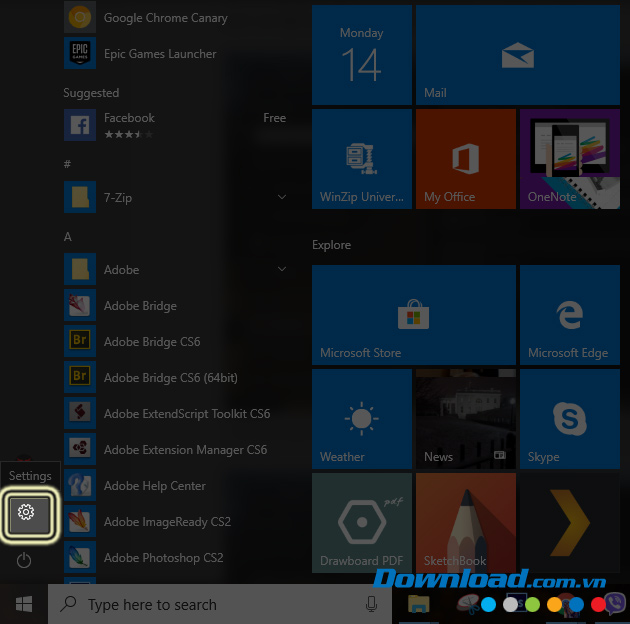This screenshot has width=630, height=624.
Task: Launch Adobe Extension Manager CS6
Action: [x=175, y=449]
